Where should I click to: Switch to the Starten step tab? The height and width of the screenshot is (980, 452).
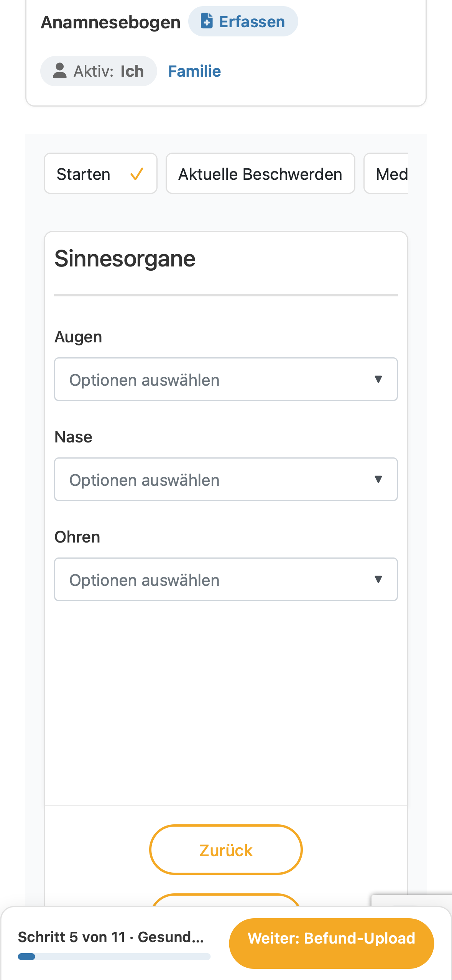click(x=100, y=174)
